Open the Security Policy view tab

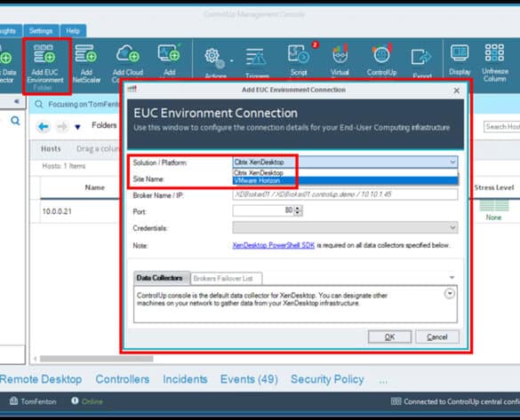[x=327, y=379]
